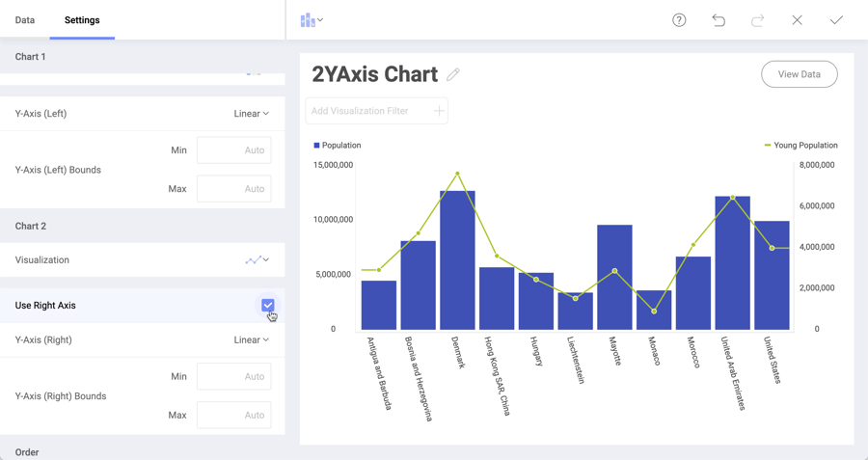Image resolution: width=868 pixels, height=460 pixels.
Task: Click the Y-Axis (Right) Min field
Action: (234, 376)
